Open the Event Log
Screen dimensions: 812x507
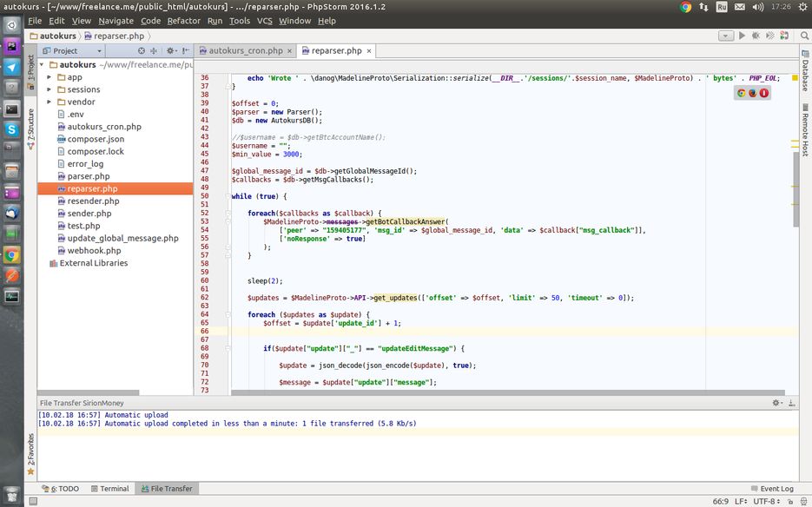[772, 489]
